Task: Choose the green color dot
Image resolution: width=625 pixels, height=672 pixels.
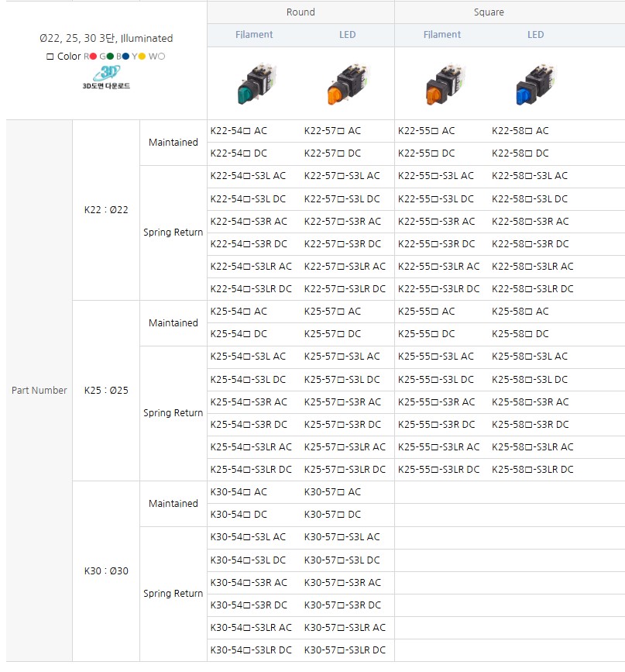Action: 111,56
